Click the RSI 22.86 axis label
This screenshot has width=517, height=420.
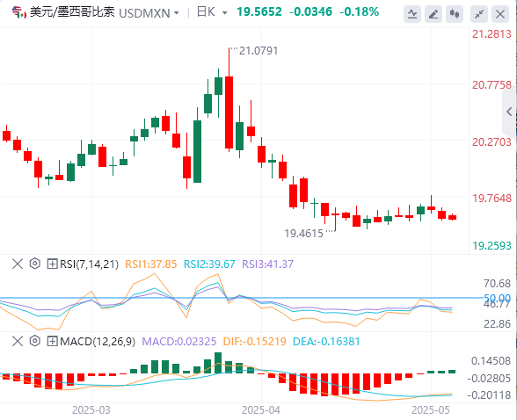coord(497,324)
